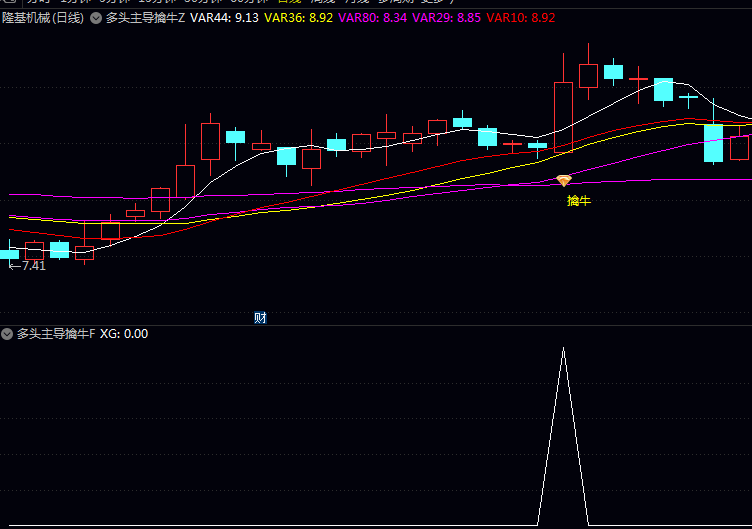Click the white VAR44: 9.13 label
Screen dimensions: 752x529
pos(225,18)
